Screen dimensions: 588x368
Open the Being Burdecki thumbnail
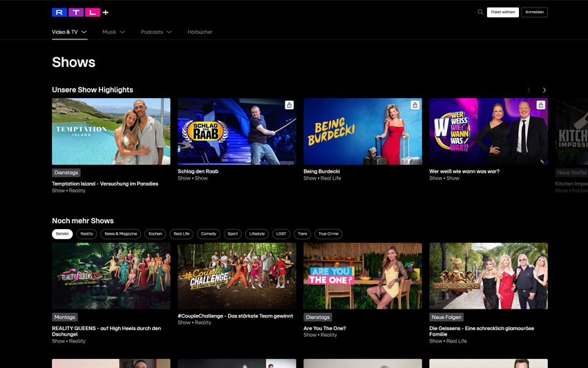(363, 132)
